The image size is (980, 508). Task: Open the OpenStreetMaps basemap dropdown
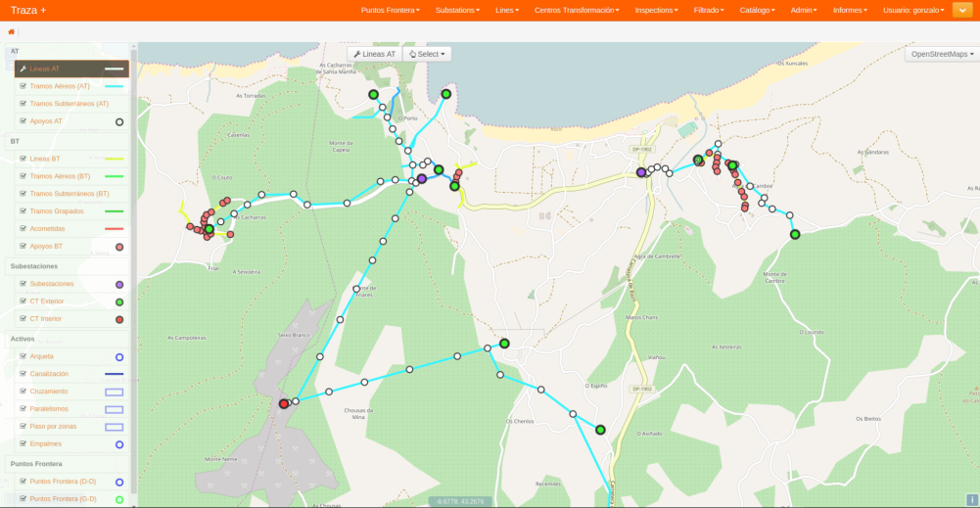point(942,55)
